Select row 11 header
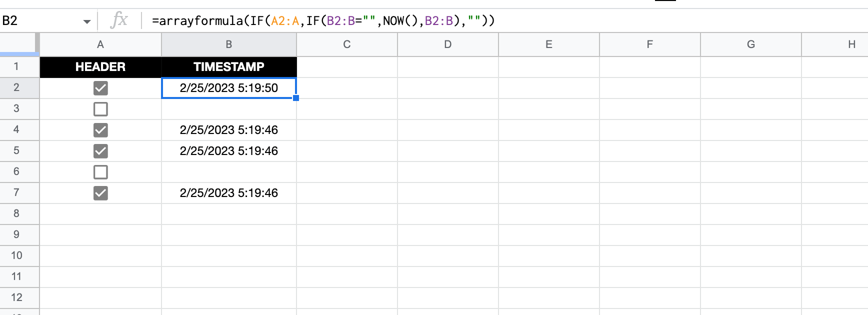 (19, 277)
